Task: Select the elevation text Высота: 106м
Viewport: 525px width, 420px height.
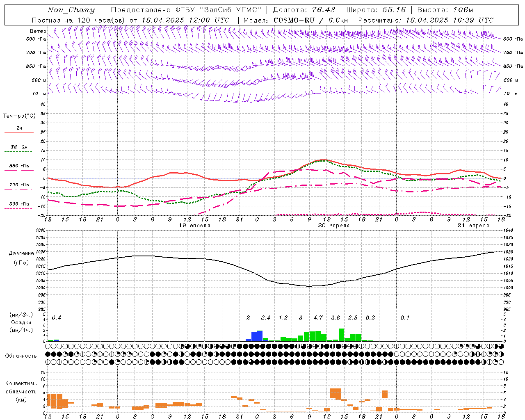Action: coord(445,10)
